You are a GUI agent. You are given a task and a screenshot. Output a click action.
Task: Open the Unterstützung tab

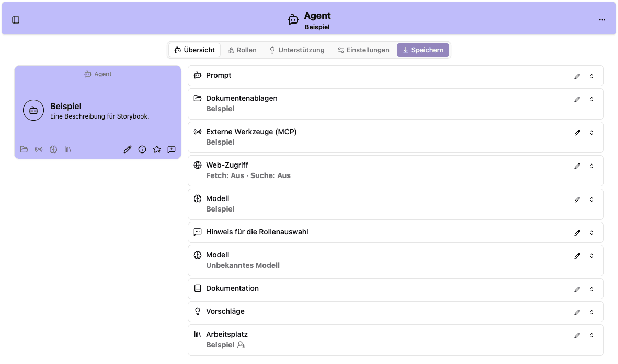tap(297, 50)
